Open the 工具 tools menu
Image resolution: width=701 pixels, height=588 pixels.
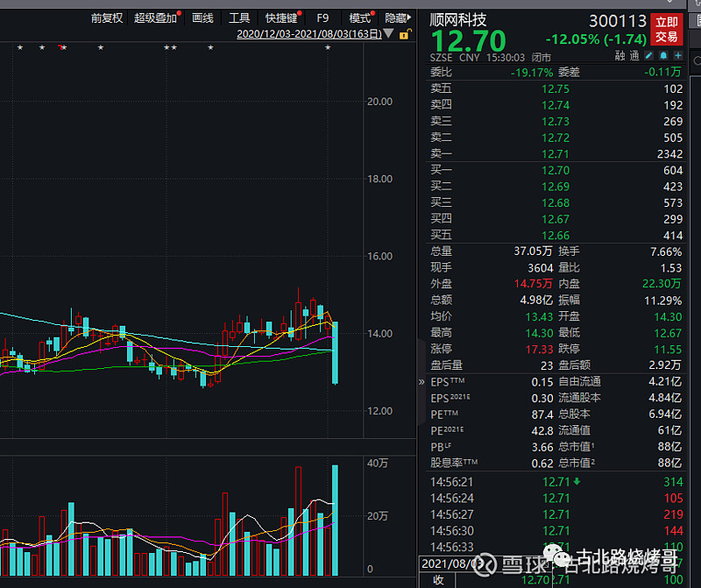[239, 18]
